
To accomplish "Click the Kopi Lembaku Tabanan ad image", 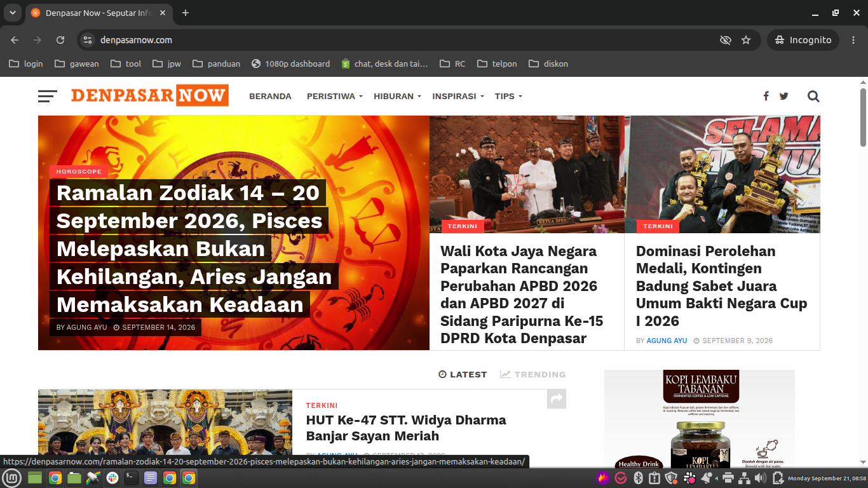I will 700,419.
